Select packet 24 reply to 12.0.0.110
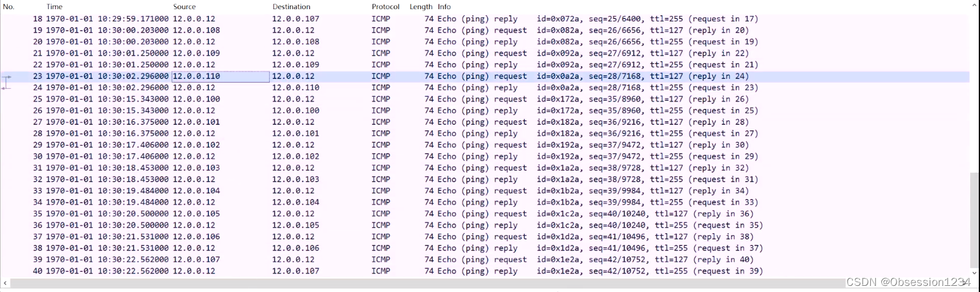 485,88
